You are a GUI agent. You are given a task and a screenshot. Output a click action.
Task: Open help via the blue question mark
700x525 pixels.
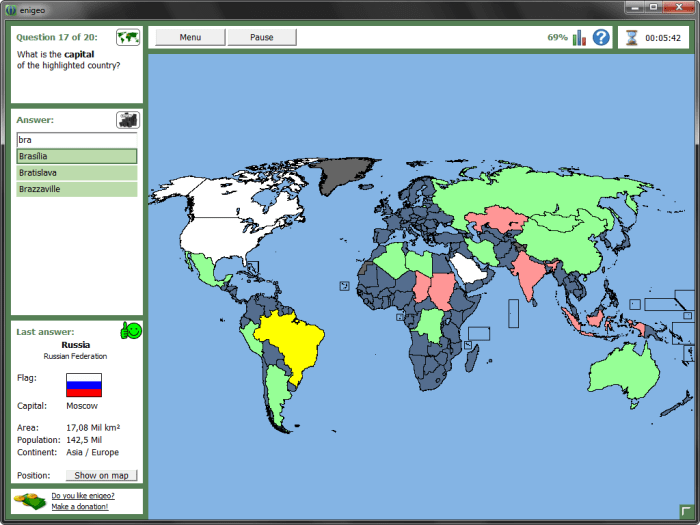click(601, 38)
